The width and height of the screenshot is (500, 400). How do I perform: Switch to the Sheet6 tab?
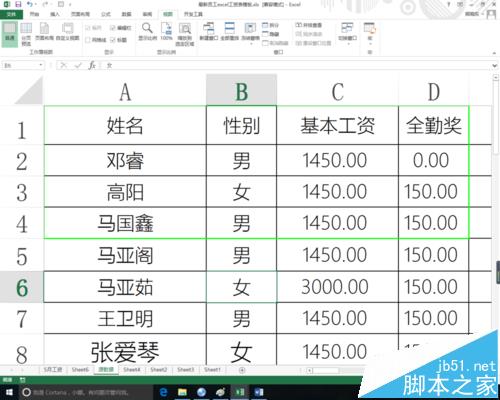click(x=80, y=370)
